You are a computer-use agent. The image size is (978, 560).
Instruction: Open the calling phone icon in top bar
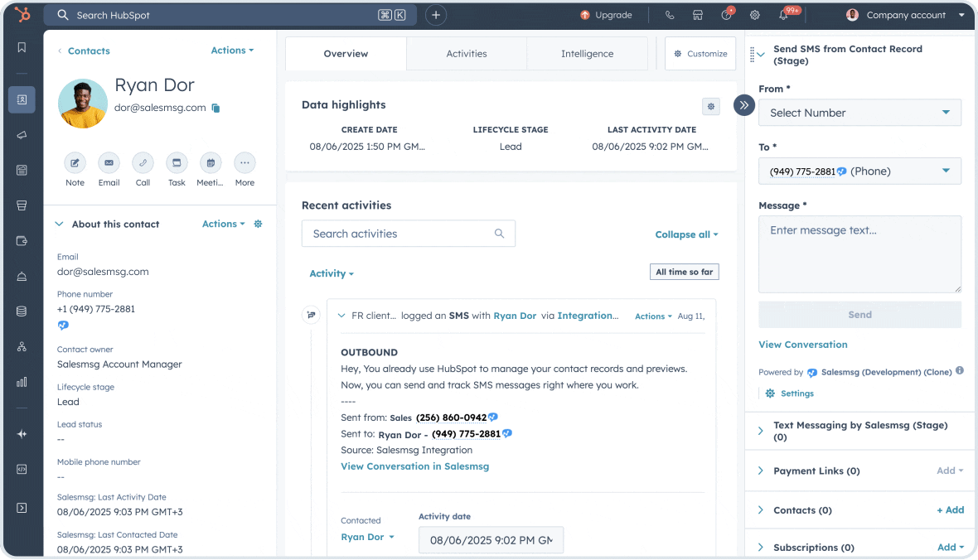669,15
